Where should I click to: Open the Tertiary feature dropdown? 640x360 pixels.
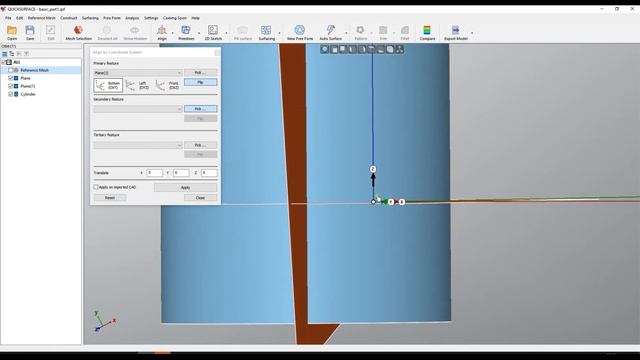138,145
